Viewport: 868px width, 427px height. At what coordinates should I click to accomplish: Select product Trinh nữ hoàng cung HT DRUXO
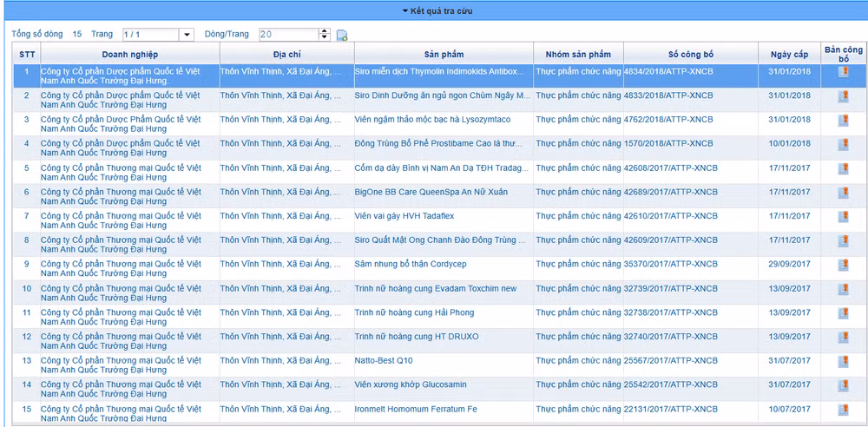[417, 337]
